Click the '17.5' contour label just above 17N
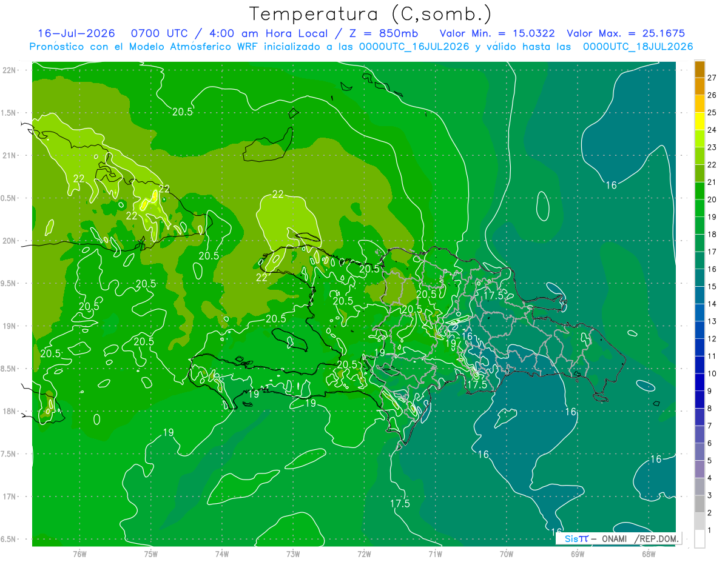The width and height of the screenshot is (728, 562). tap(400, 504)
